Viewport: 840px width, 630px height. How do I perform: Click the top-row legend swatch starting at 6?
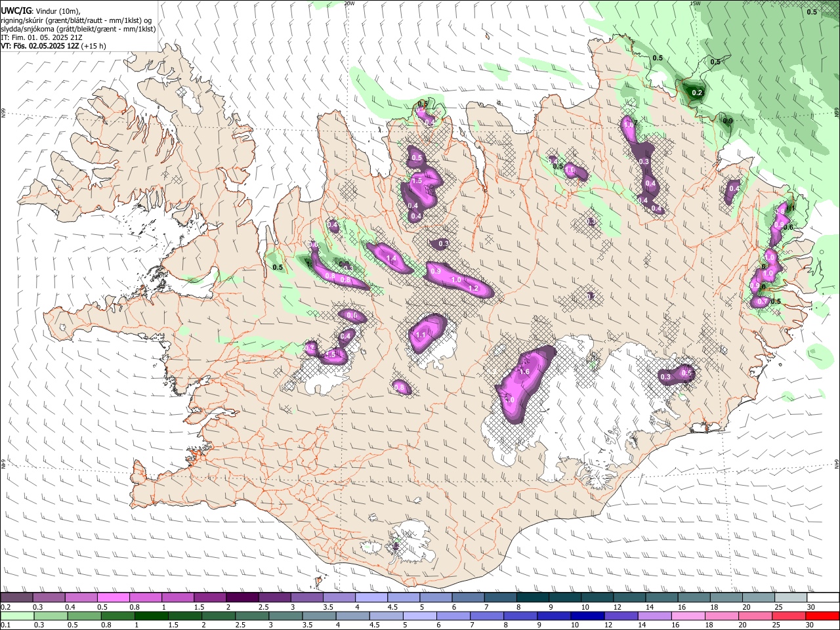click(x=468, y=598)
